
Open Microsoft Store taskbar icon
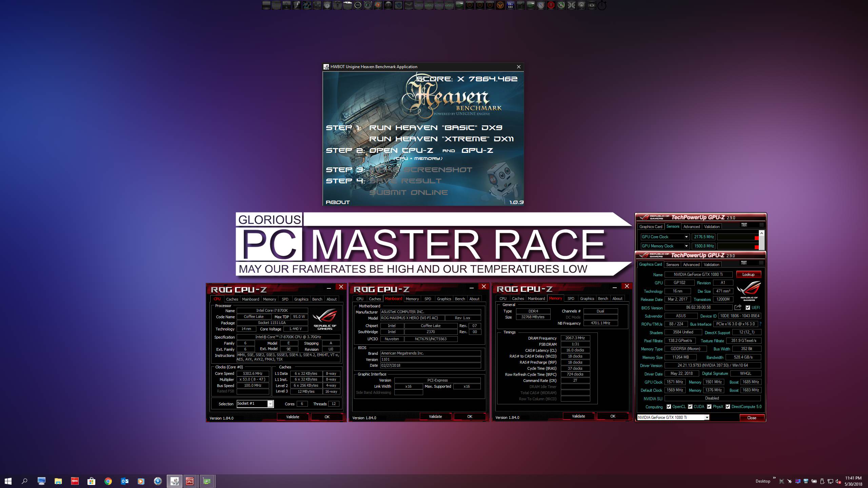91,481
